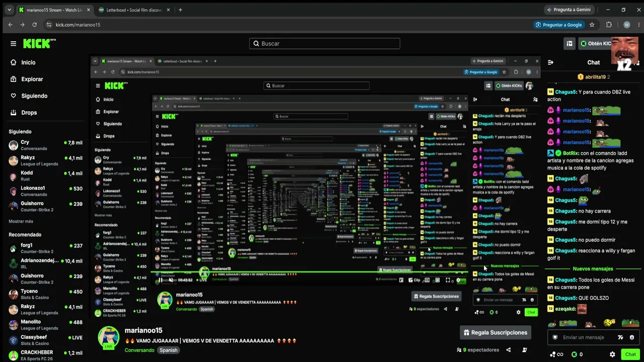Image resolution: width=644 pixels, height=362 pixels.
Task: Send message with green Chat button
Action: coord(630,354)
